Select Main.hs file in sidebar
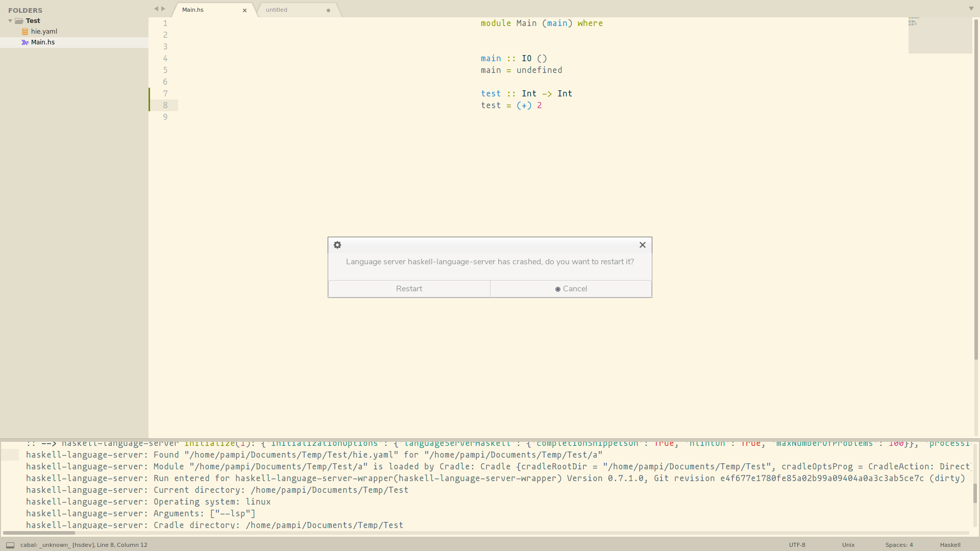This screenshot has height=551, width=980. [43, 42]
